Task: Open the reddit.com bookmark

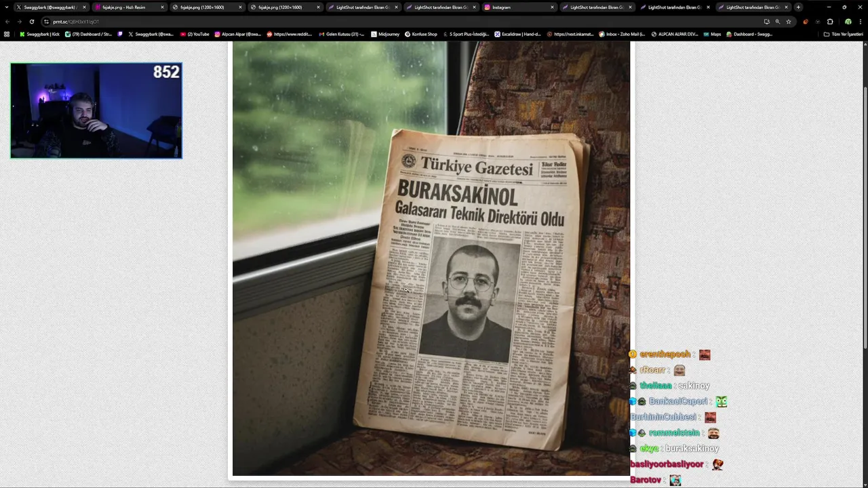Action: 290,34
